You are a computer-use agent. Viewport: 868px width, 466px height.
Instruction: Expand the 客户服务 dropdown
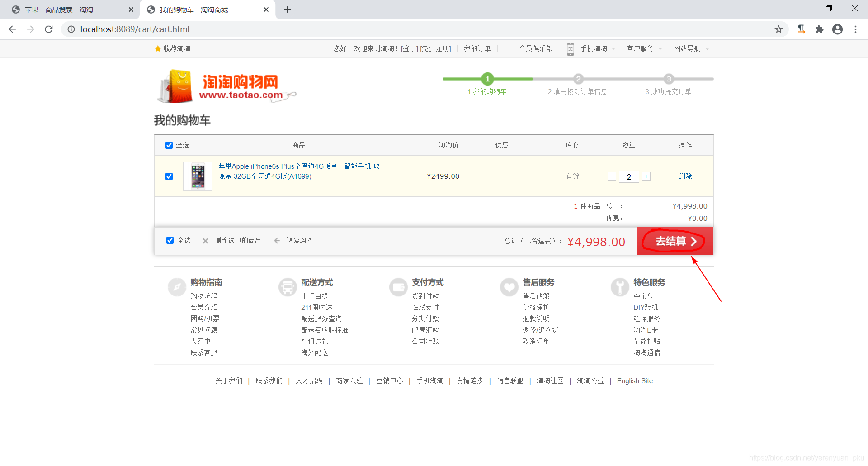pos(660,48)
